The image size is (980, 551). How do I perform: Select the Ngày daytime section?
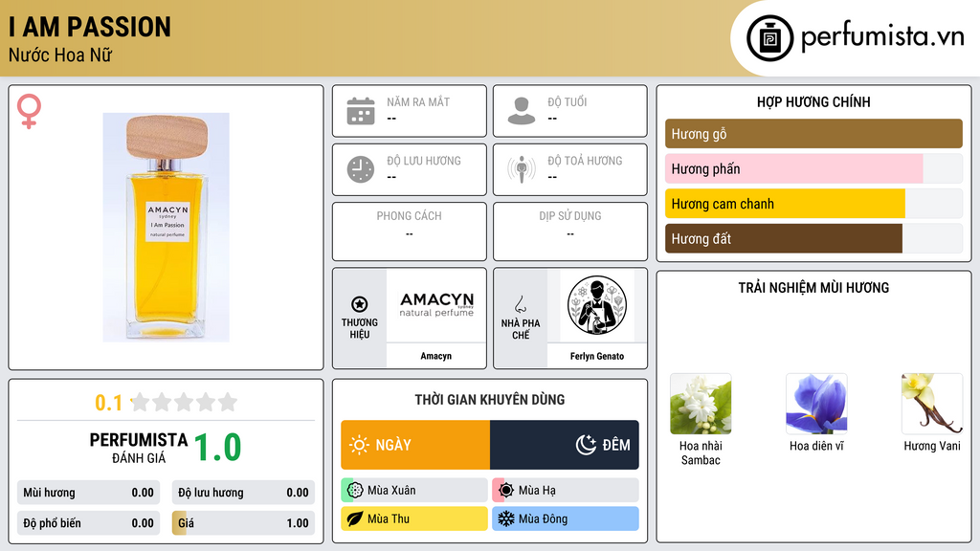pyautogui.click(x=415, y=445)
